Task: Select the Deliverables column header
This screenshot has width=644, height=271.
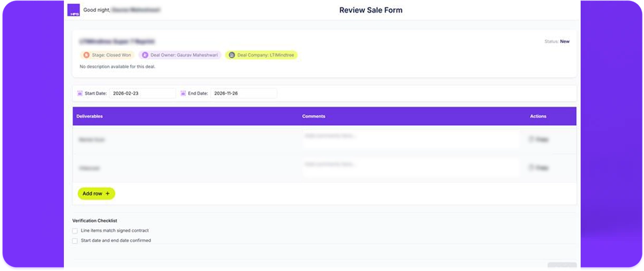Action: (x=90, y=116)
